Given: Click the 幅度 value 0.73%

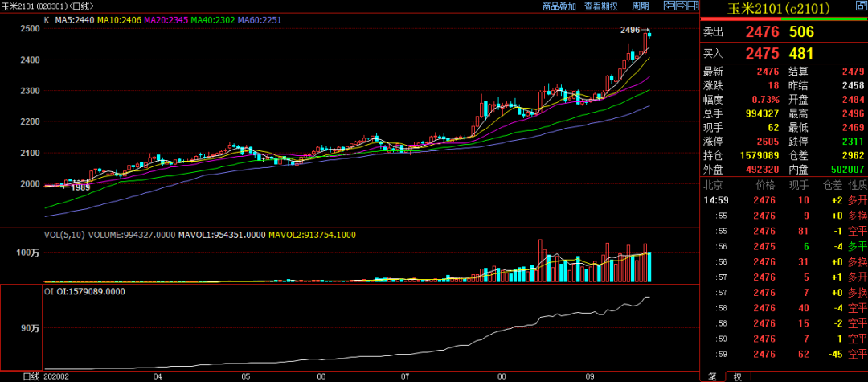Looking at the screenshot, I should [x=766, y=99].
